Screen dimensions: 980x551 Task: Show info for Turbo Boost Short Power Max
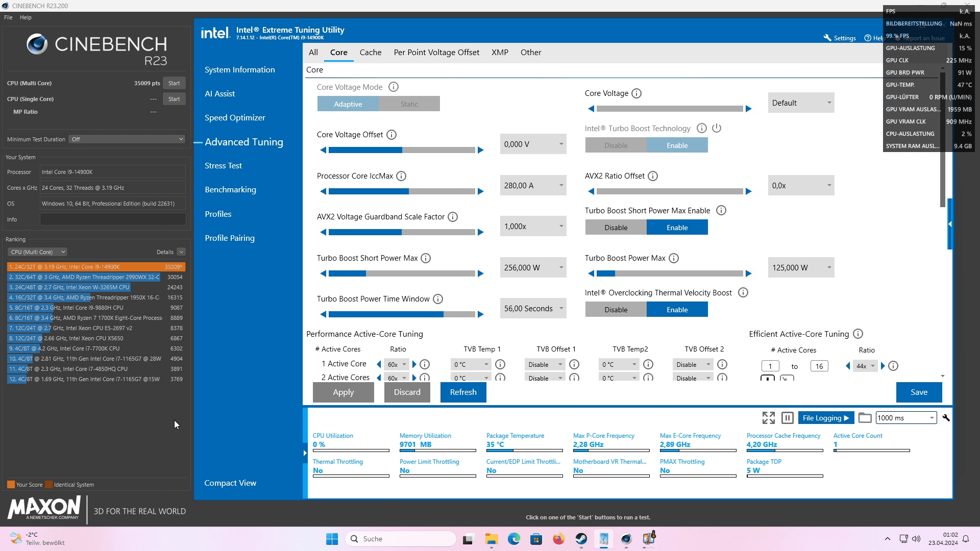coord(426,258)
